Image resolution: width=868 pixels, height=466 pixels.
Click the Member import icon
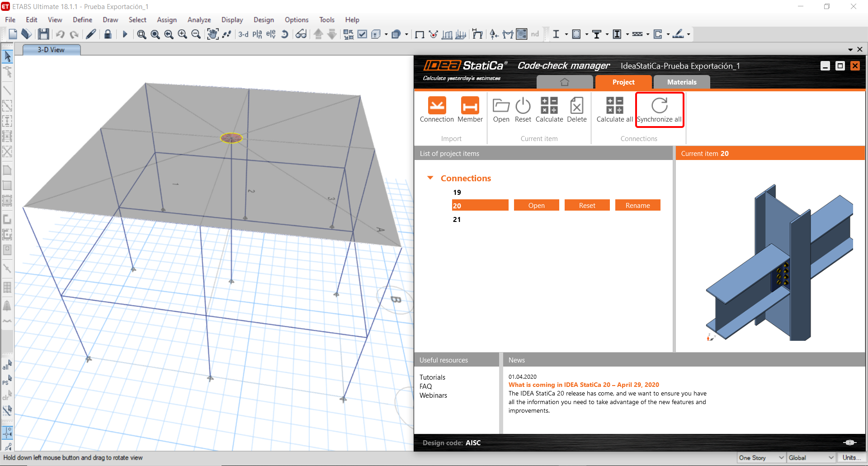[470, 106]
